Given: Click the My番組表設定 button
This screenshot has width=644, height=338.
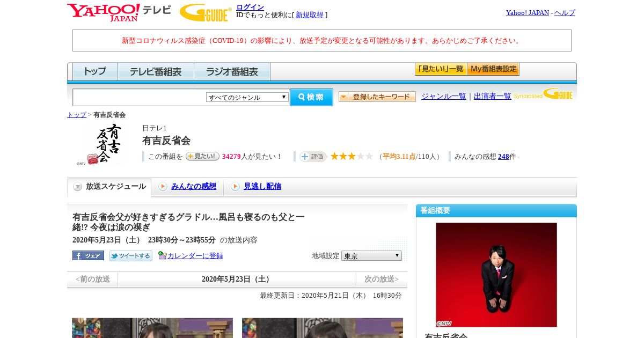Looking at the screenshot, I should coord(493,69).
